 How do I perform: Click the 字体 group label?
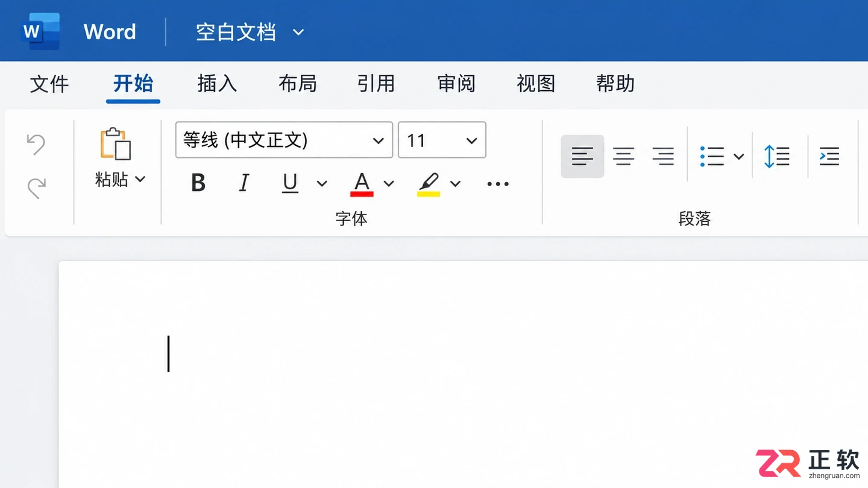coord(351,218)
